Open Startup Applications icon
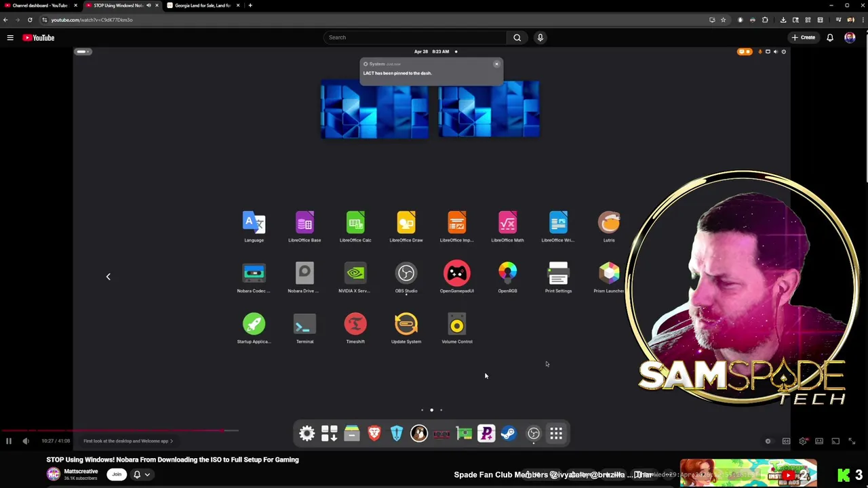 click(254, 328)
